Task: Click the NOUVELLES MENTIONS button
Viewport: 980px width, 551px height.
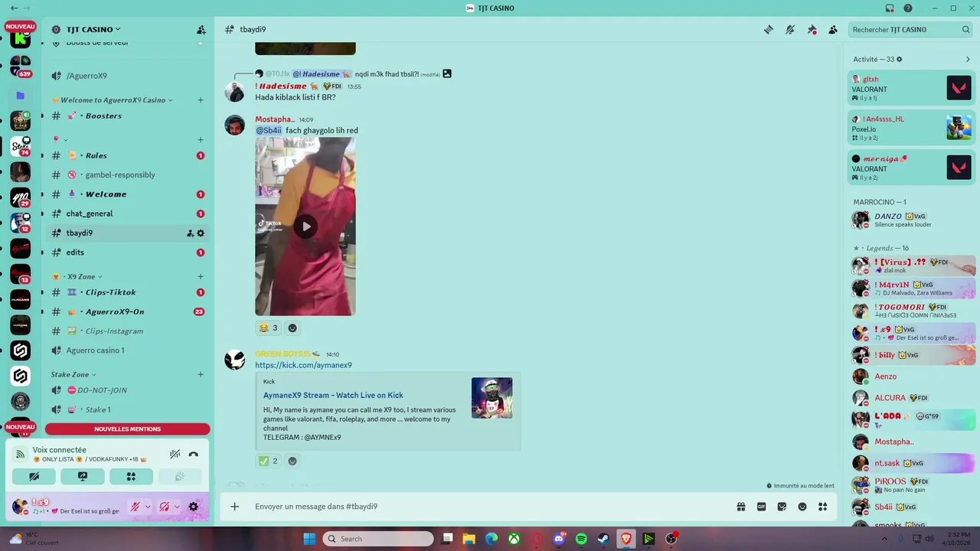Action: coord(127,429)
